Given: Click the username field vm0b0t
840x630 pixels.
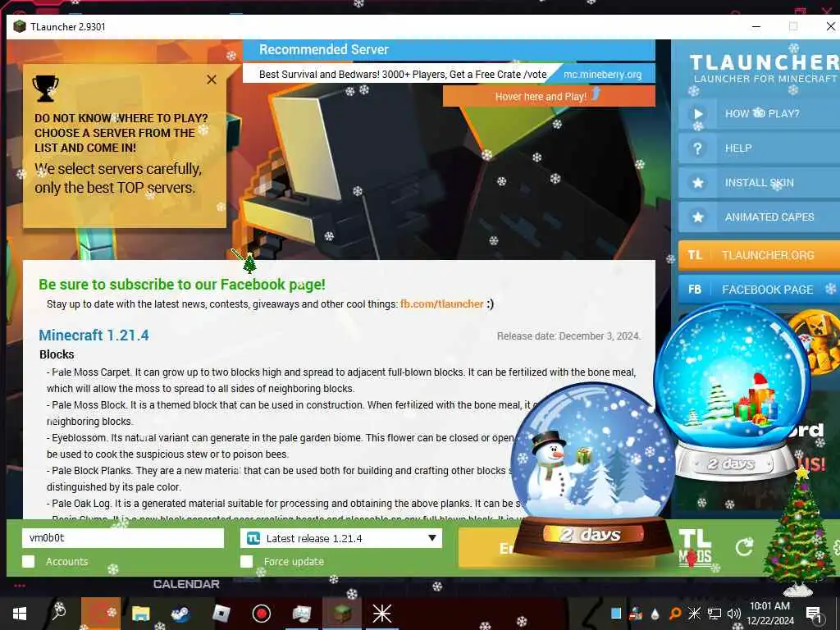Looking at the screenshot, I should pos(123,538).
